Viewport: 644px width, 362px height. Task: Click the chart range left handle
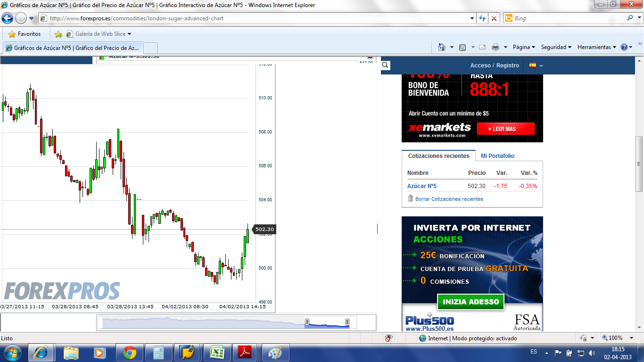(307, 322)
